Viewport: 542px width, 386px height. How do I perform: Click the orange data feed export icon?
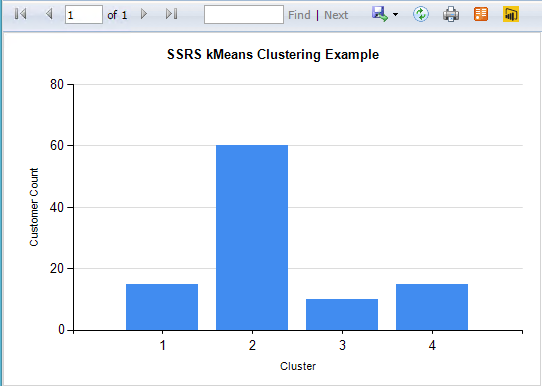point(481,14)
